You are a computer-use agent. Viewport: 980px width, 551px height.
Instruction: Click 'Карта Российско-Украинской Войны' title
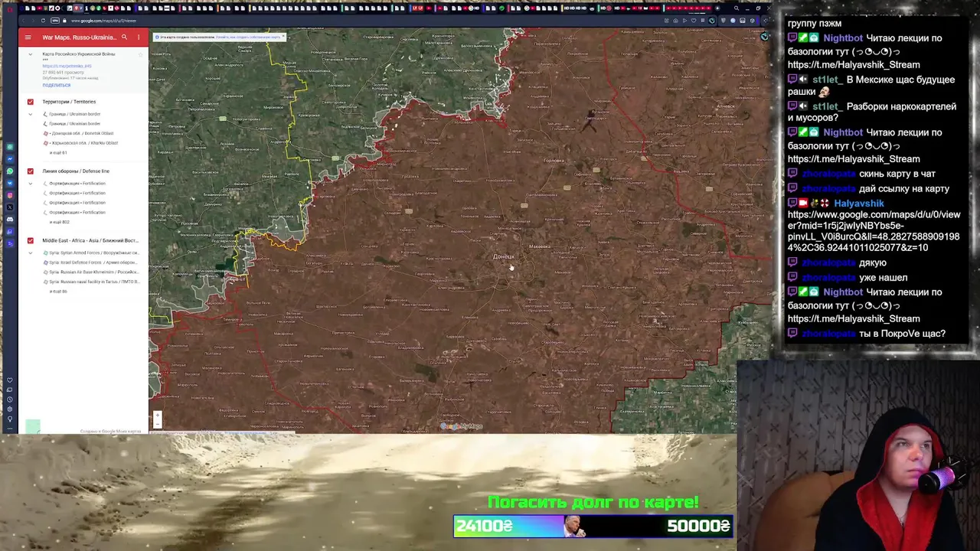[x=79, y=54]
